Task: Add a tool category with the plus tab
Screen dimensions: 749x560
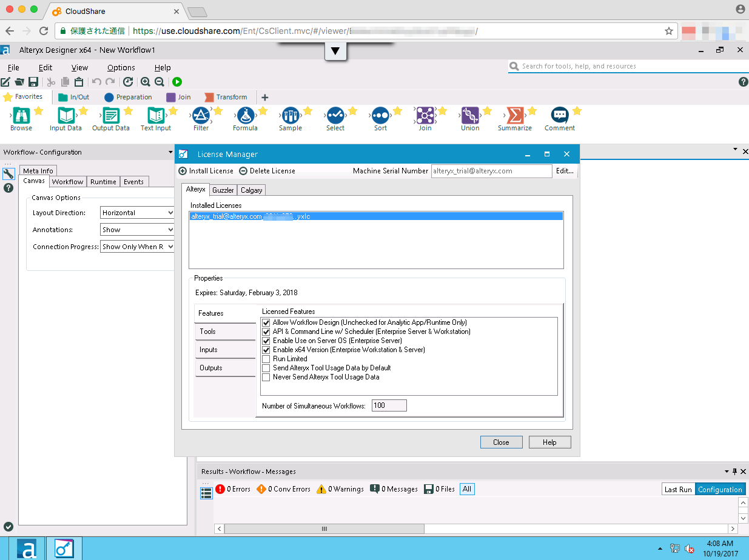Action: tap(264, 97)
